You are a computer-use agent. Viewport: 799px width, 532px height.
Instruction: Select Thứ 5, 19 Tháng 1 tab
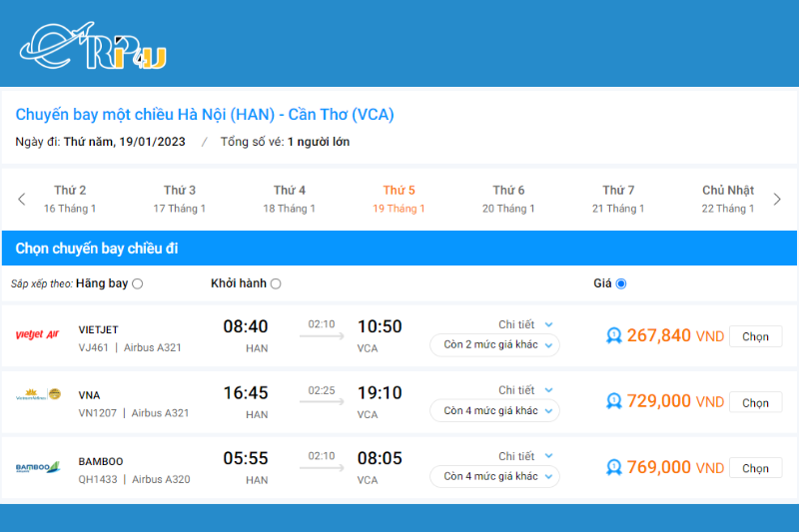[399, 199]
